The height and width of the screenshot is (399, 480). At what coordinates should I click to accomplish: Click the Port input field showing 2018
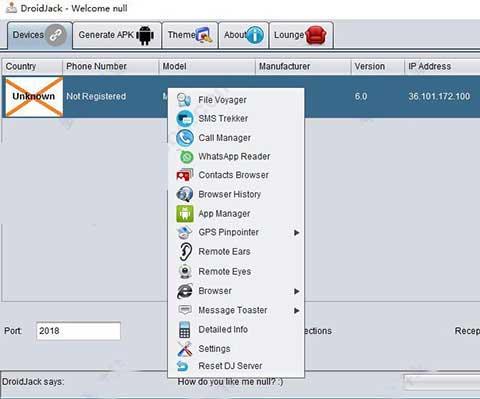[78, 331]
